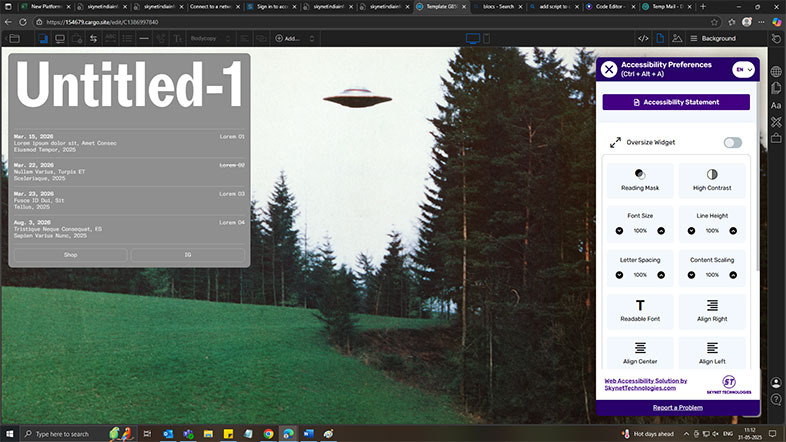The width and height of the screenshot is (786, 442).
Task: Click the Windows taskbar search box
Action: click(x=64, y=434)
